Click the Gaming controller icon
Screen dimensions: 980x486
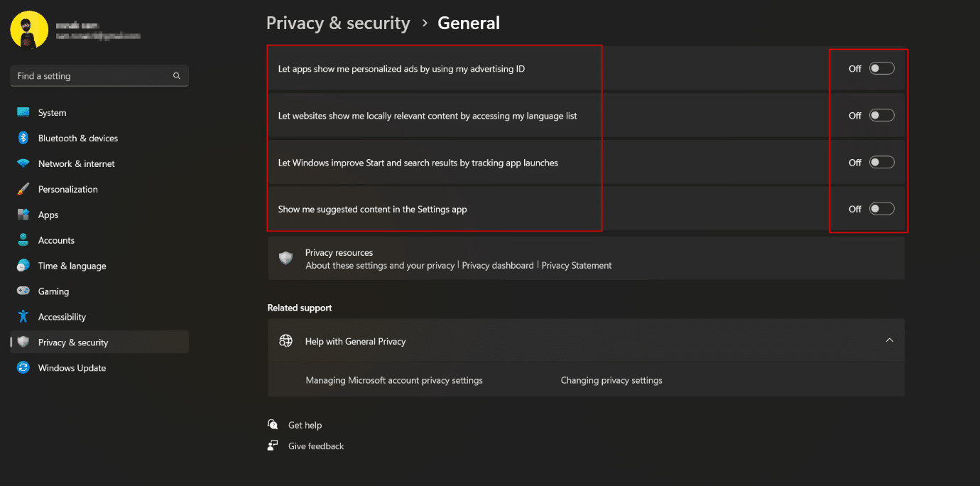tap(23, 291)
